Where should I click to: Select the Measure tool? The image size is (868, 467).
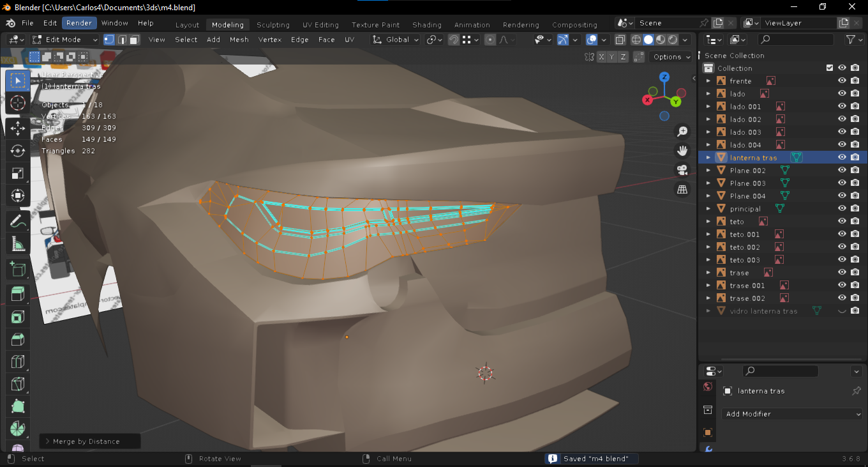(18, 243)
